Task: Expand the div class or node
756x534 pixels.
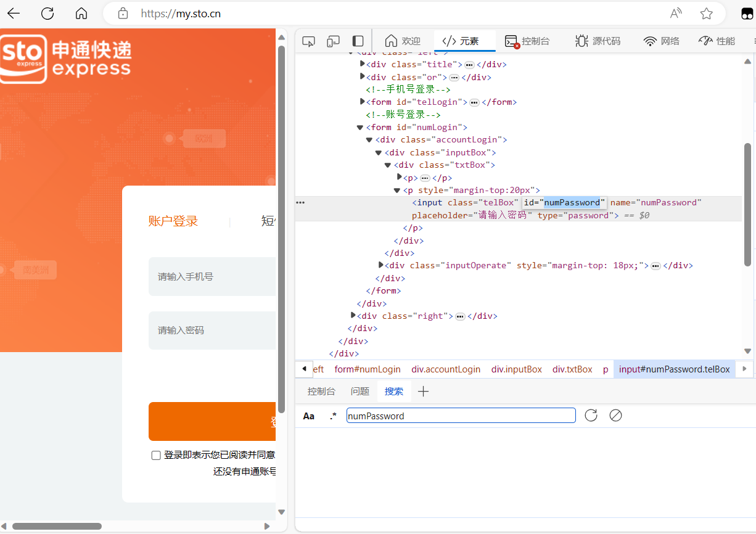Action: point(363,76)
